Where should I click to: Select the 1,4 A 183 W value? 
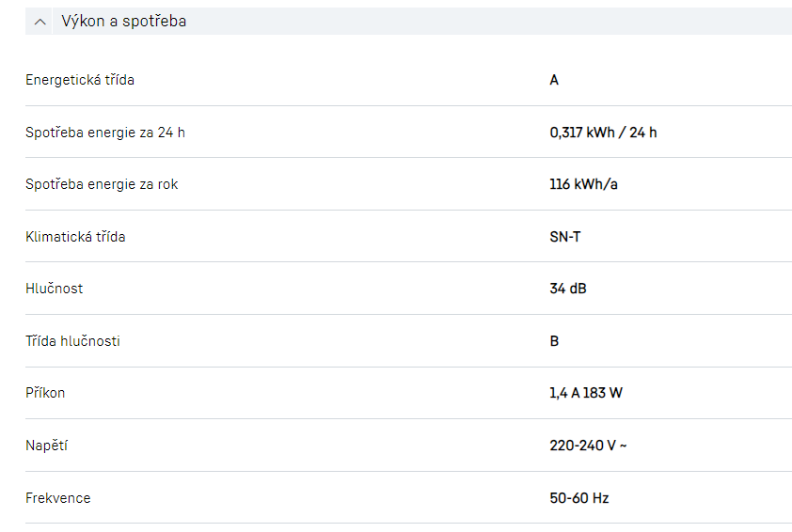coord(586,393)
